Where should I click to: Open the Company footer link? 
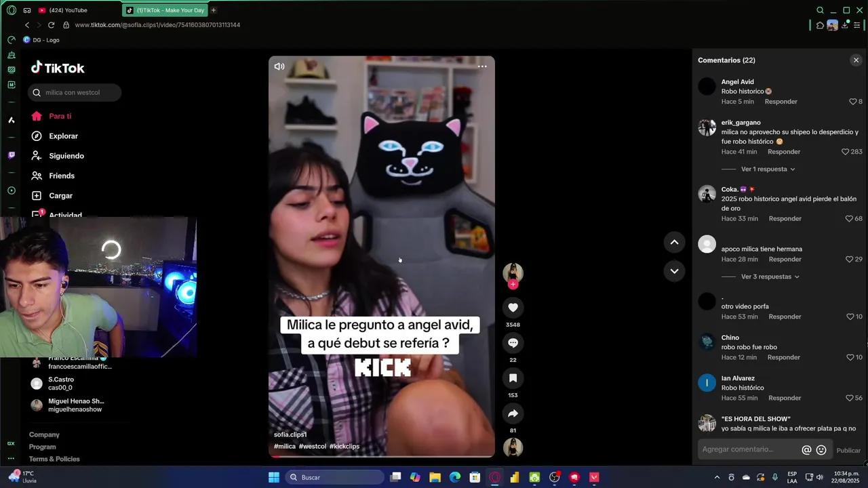pyautogui.click(x=44, y=434)
